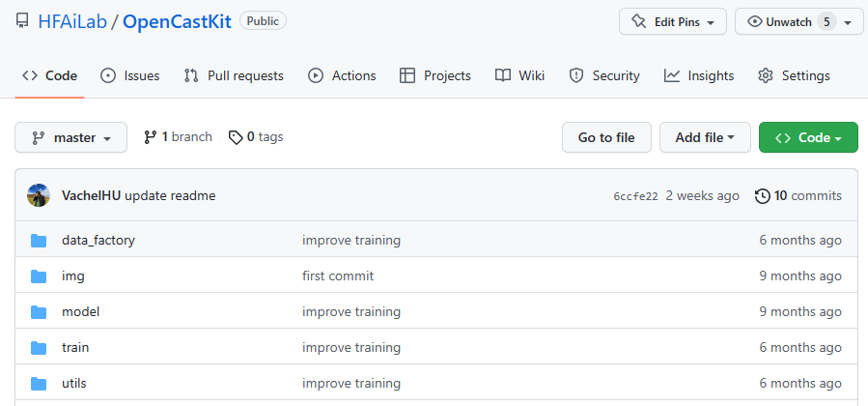This screenshot has height=406, width=868.
Task: Click the Public visibility badge
Action: pyautogui.click(x=263, y=21)
